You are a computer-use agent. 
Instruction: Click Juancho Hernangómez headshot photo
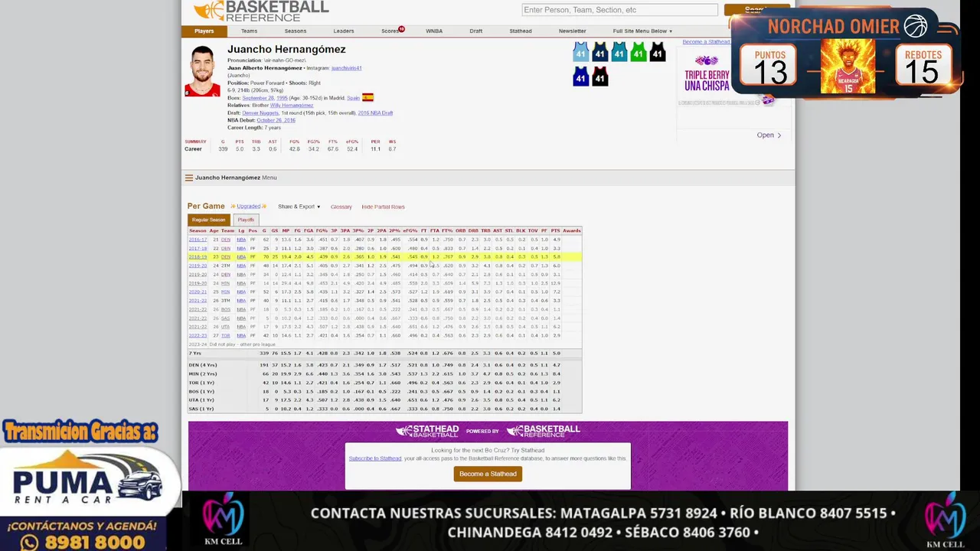pos(202,70)
